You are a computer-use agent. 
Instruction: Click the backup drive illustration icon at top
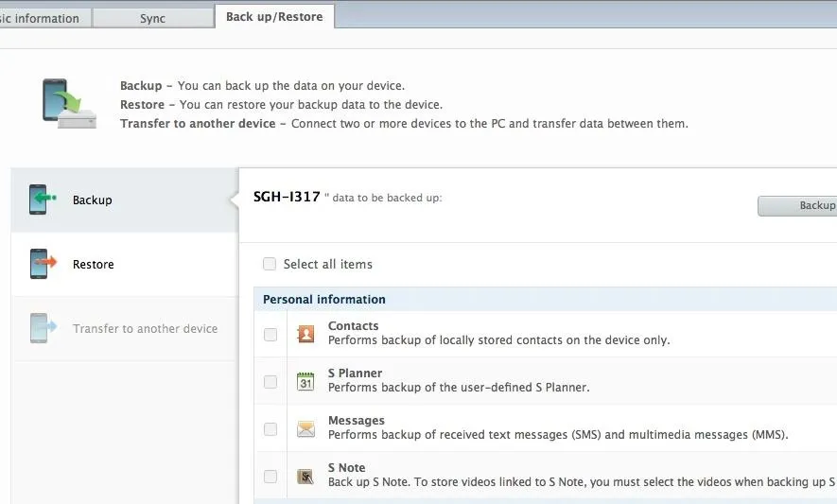pos(69,104)
